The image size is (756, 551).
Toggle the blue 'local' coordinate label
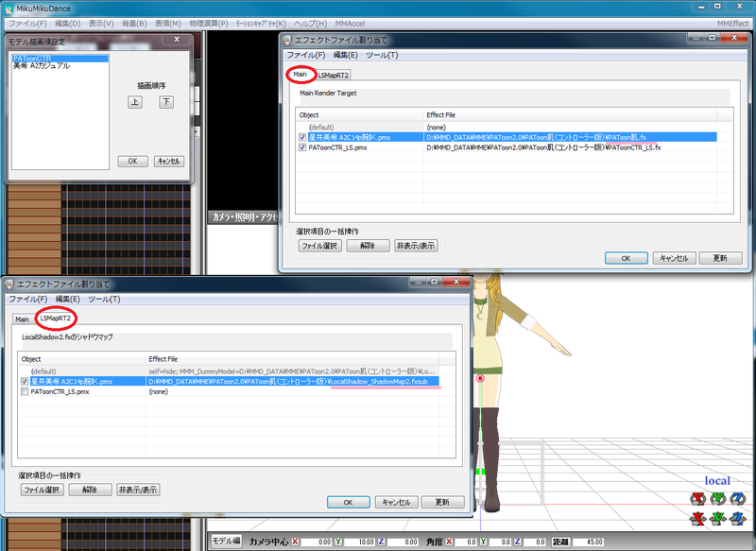click(717, 481)
